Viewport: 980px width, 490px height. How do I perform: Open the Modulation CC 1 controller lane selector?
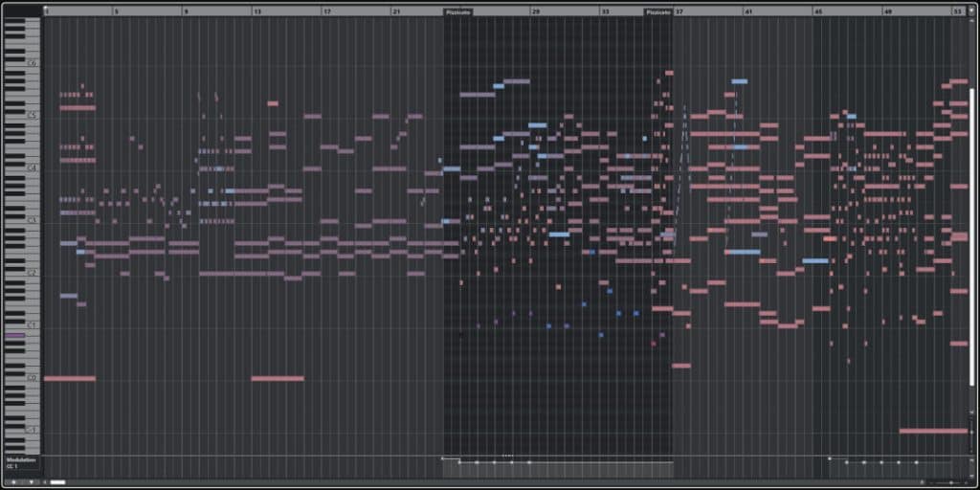[21, 463]
